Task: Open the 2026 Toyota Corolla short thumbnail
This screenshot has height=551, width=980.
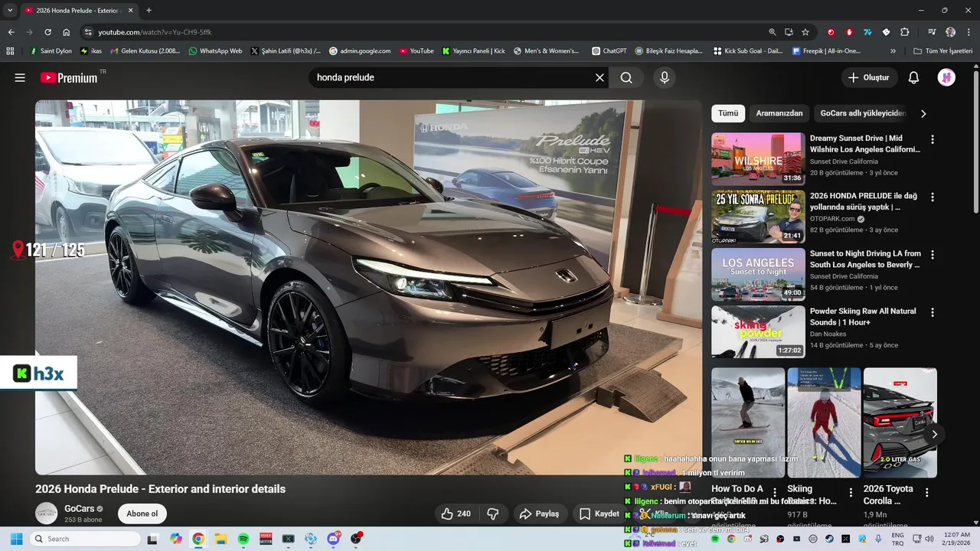Action: (900, 422)
